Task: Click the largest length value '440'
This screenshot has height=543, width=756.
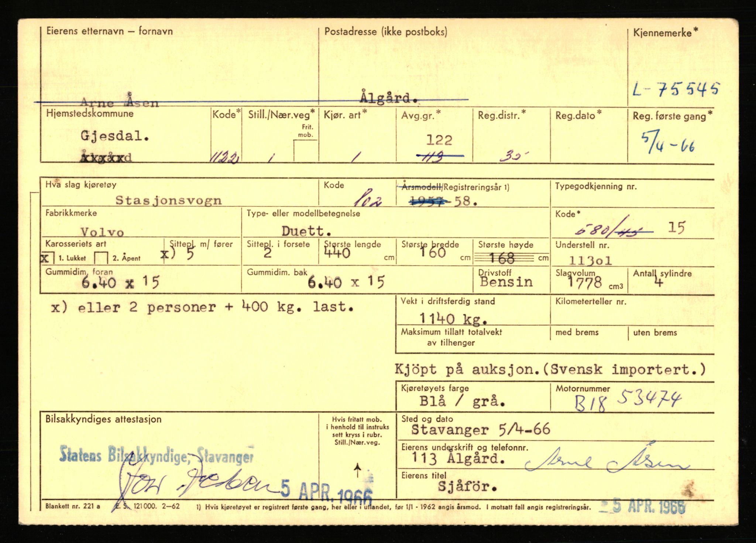Action: 337,253
